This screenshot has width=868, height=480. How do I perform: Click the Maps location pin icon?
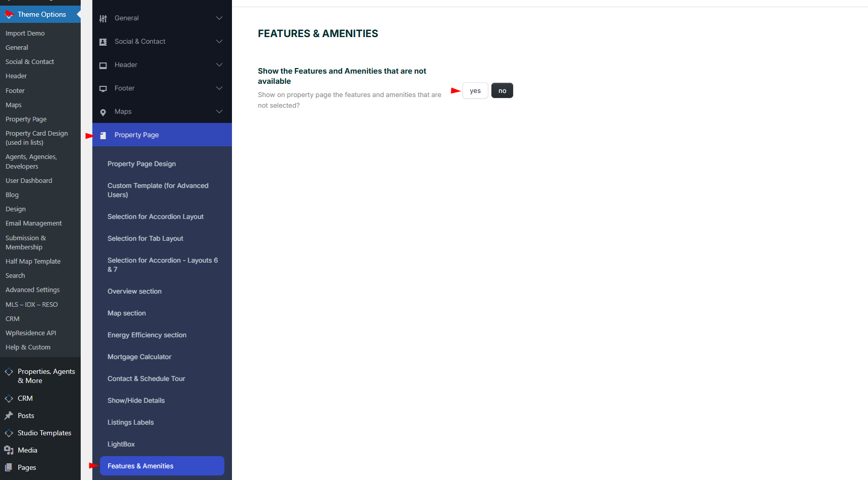pos(103,112)
